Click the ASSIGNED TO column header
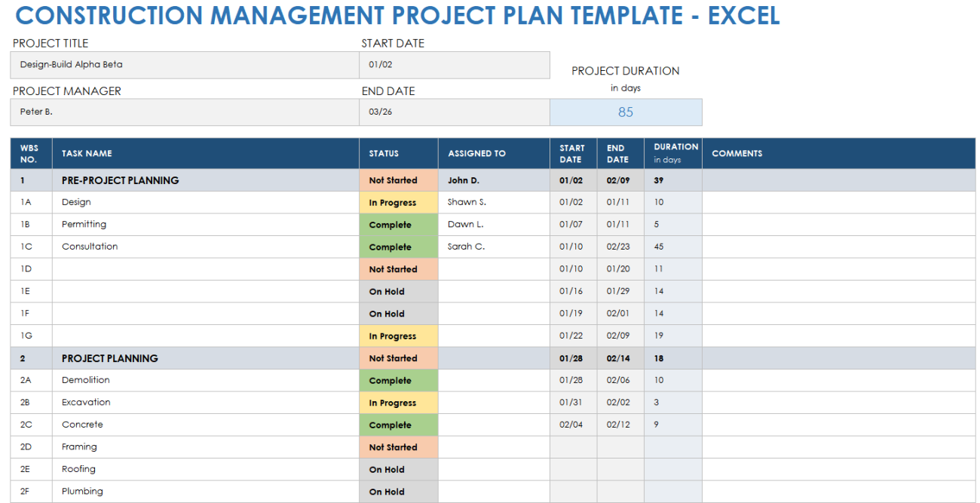The height and width of the screenshot is (503, 980). [493, 153]
